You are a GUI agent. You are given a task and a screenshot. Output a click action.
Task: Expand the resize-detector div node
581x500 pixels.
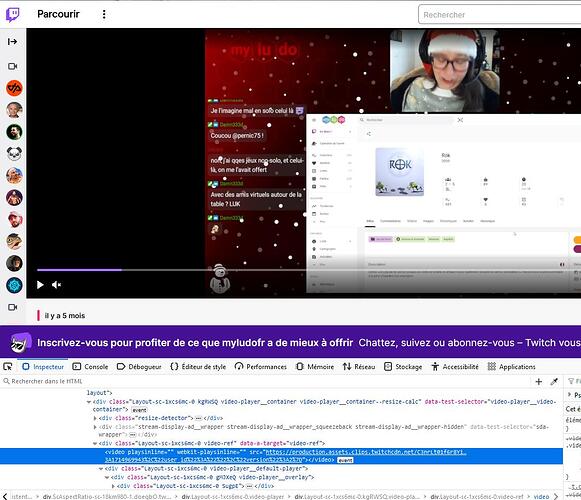tap(95, 418)
